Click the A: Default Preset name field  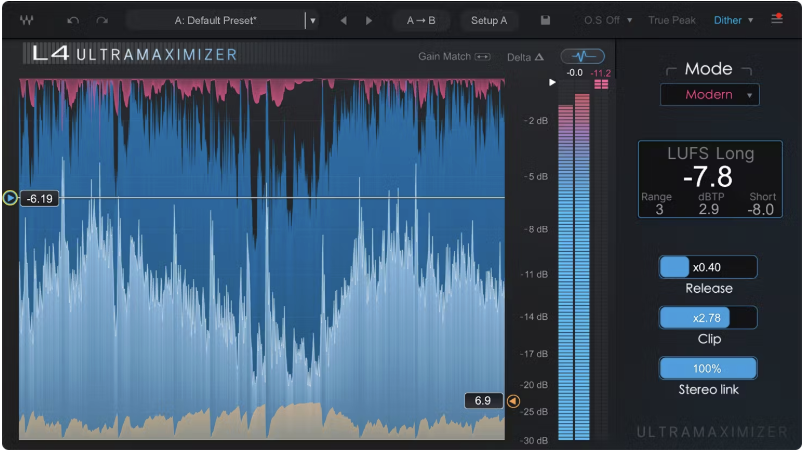pyautogui.click(x=215, y=20)
